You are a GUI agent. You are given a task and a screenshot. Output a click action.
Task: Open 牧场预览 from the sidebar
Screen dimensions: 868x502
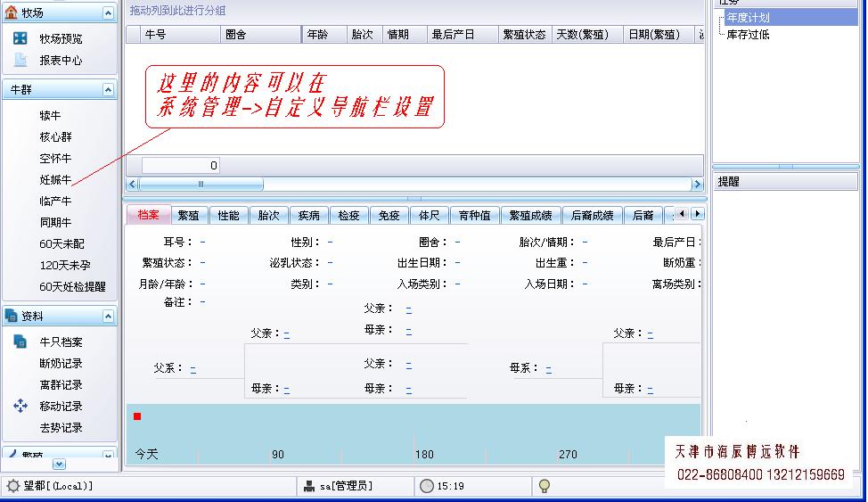61,38
